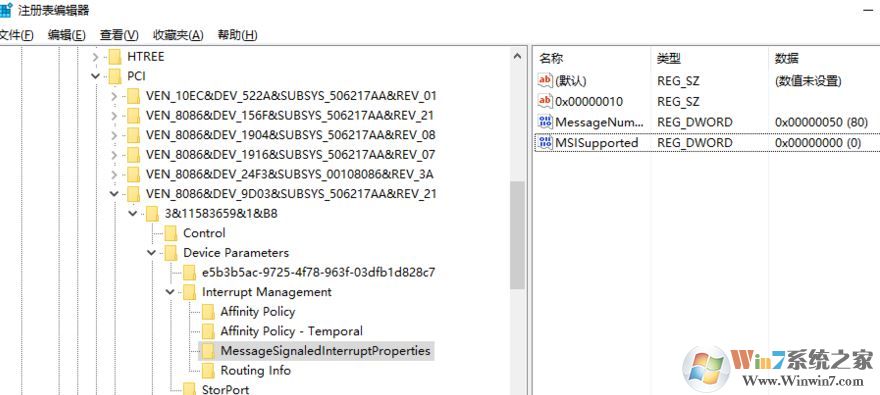Collapse the Interrupt Management node
This screenshot has height=395, width=880.
[170, 292]
